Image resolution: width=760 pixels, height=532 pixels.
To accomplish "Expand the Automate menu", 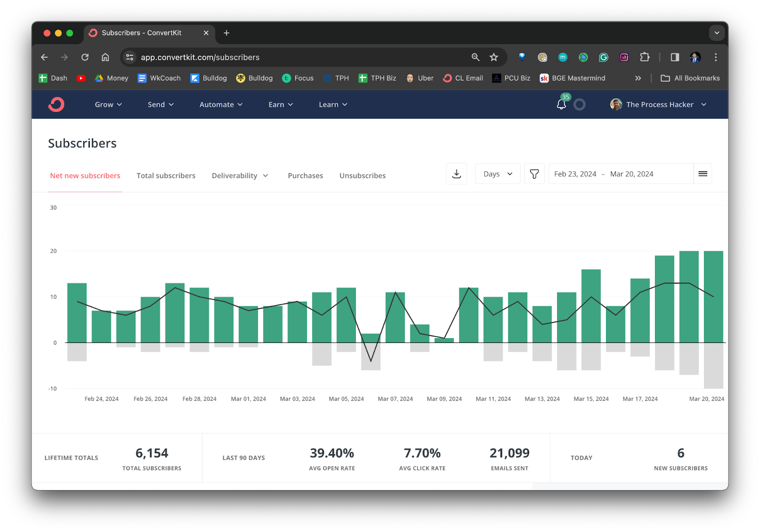I will point(221,104).
